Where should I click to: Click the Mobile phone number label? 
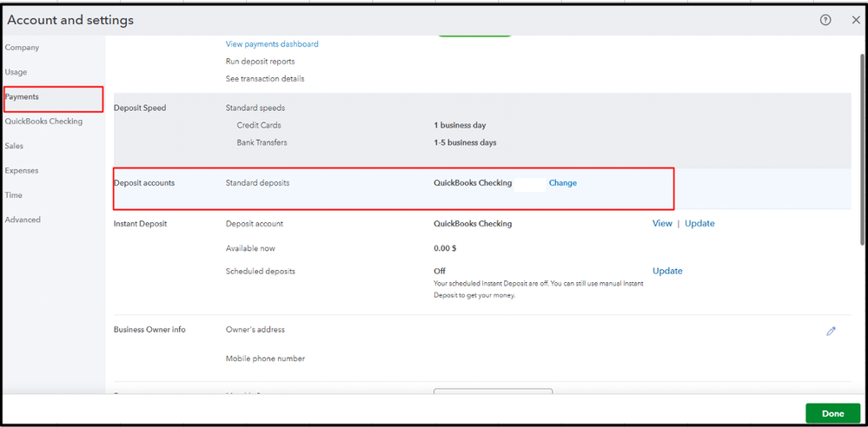[265, 358]
